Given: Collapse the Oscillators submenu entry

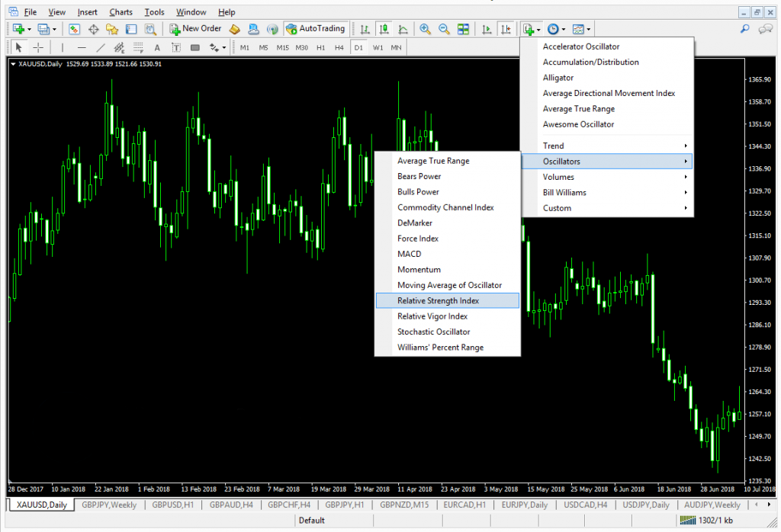Looking at the screenshot, I should tap(606, 162).
